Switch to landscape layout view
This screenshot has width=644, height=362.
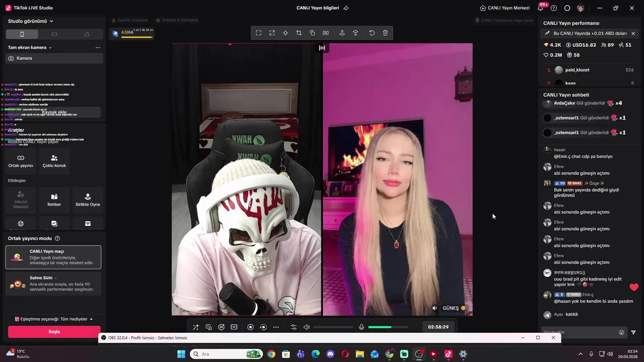(x=54, y=34)
